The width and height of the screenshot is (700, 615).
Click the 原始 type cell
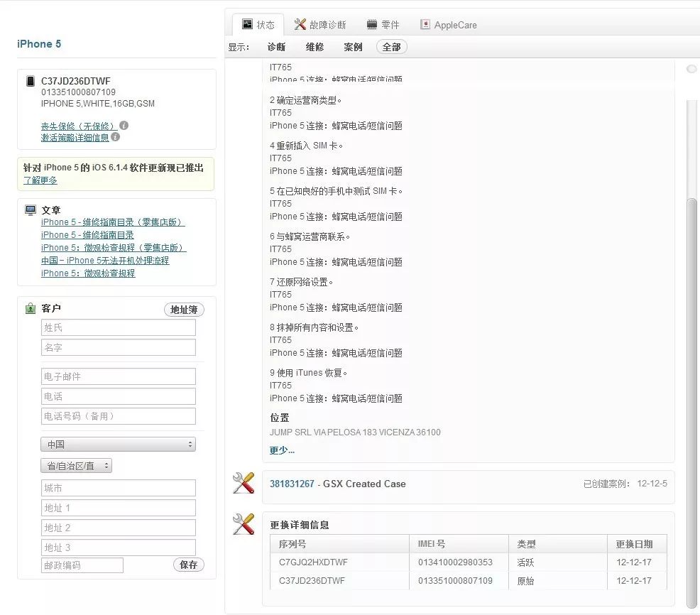[558, 581]
